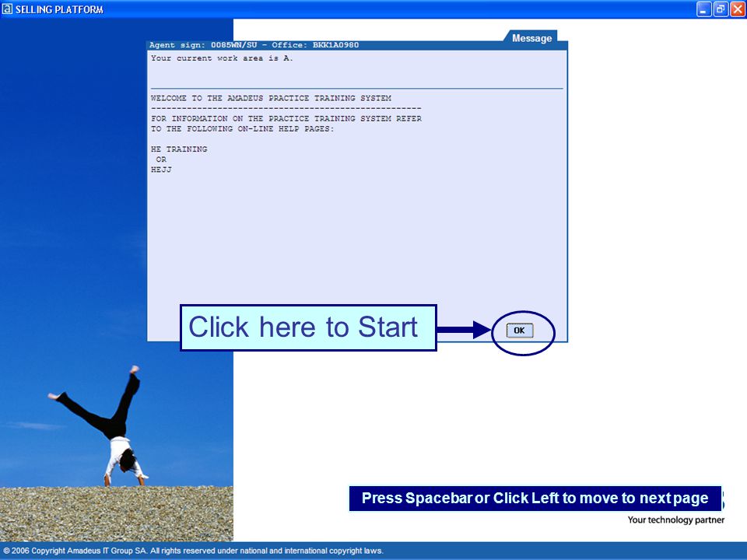The image size is (747, 560).
Task: Click the OK button in Message dialog
Action: [519, 330]
